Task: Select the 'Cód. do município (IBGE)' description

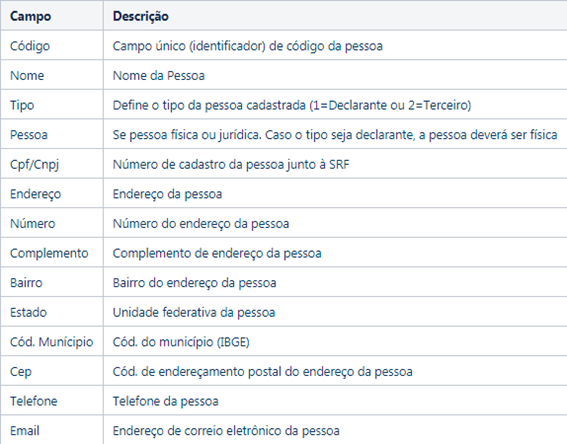Action: 181,342
